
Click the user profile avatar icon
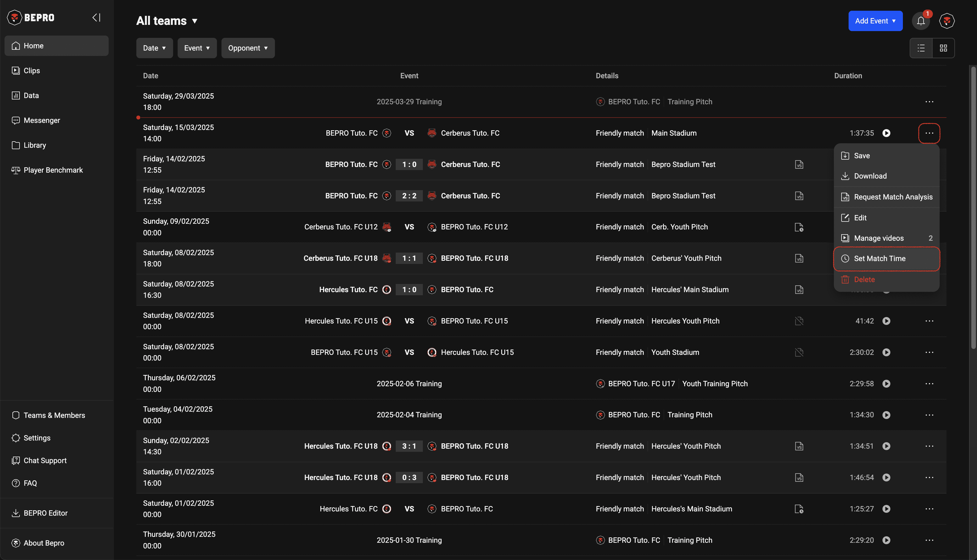click(x=946, y=21)
